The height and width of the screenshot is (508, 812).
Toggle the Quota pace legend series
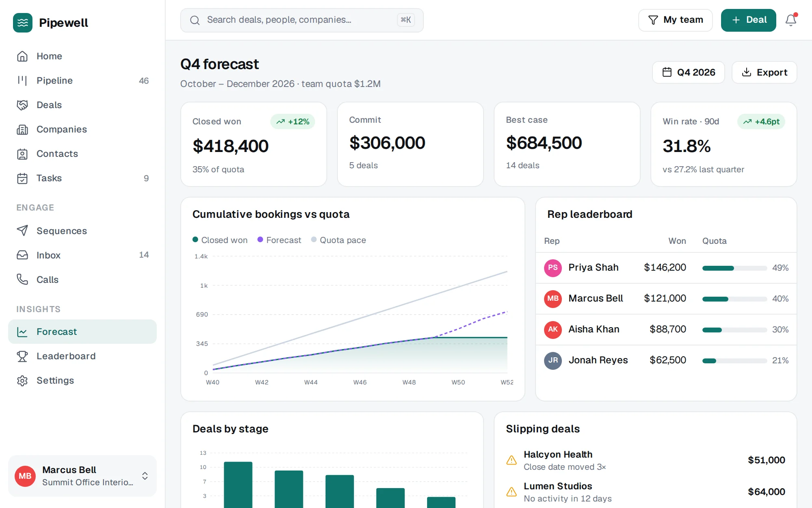coord(339,240)
